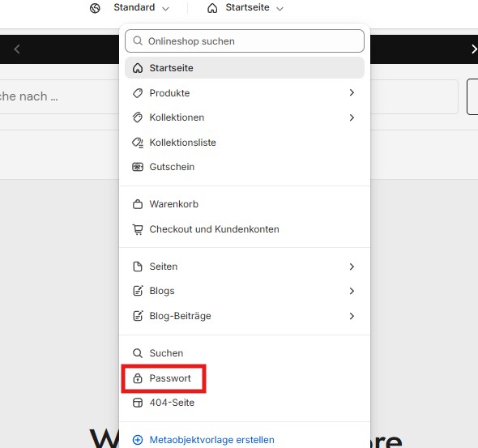Screen dimensions: 478x448
Task: Select Startseite in the template list
Action: [245, 68]
